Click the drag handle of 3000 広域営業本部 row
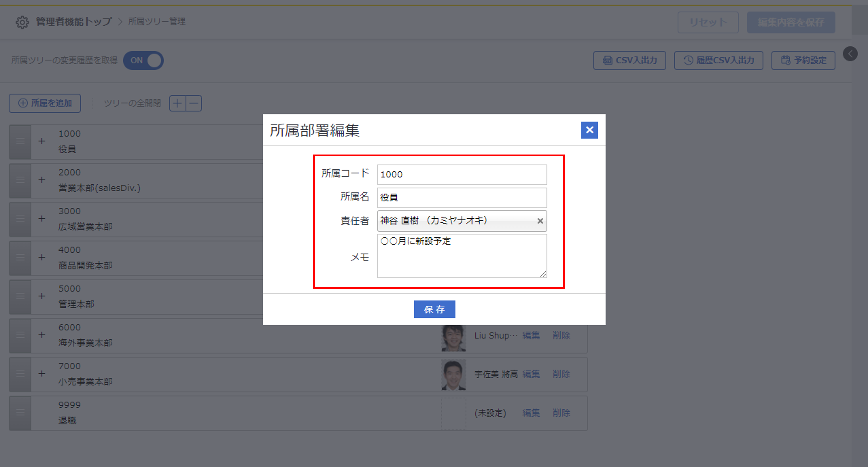Viewport: 868px width, 467px height. coord(20,219)
